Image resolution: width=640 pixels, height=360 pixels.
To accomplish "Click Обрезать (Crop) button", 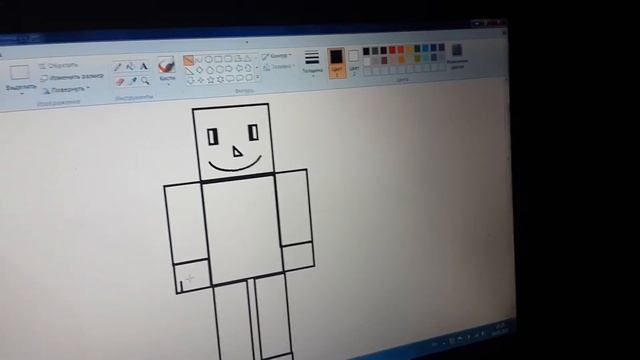I will (59, 66).
